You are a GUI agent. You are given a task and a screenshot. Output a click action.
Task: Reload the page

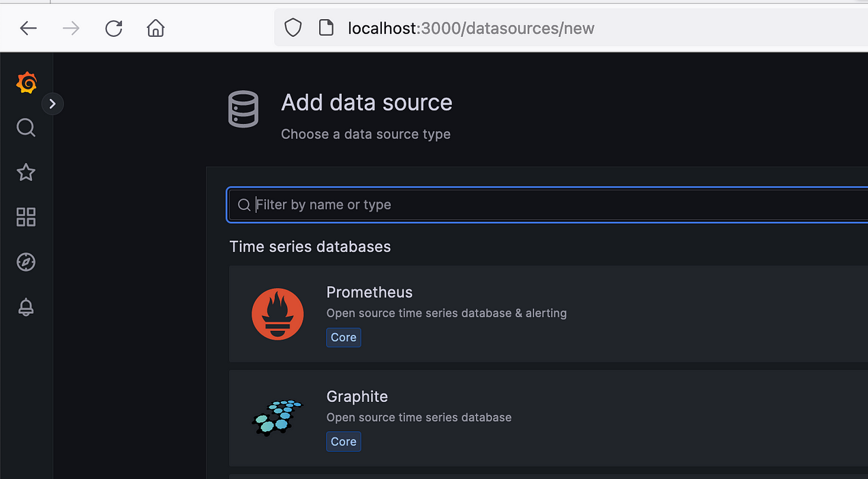(x=114, y=28)
